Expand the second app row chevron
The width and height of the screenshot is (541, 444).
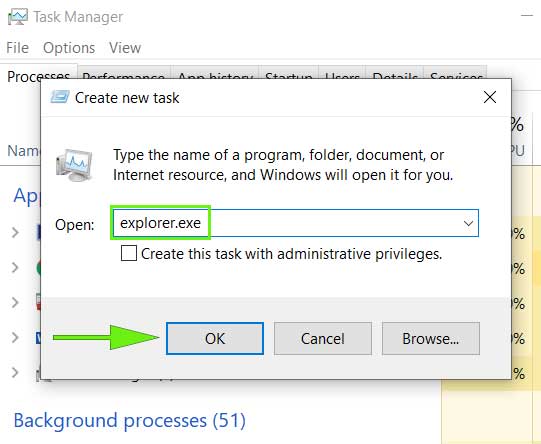tap(15, 267)
